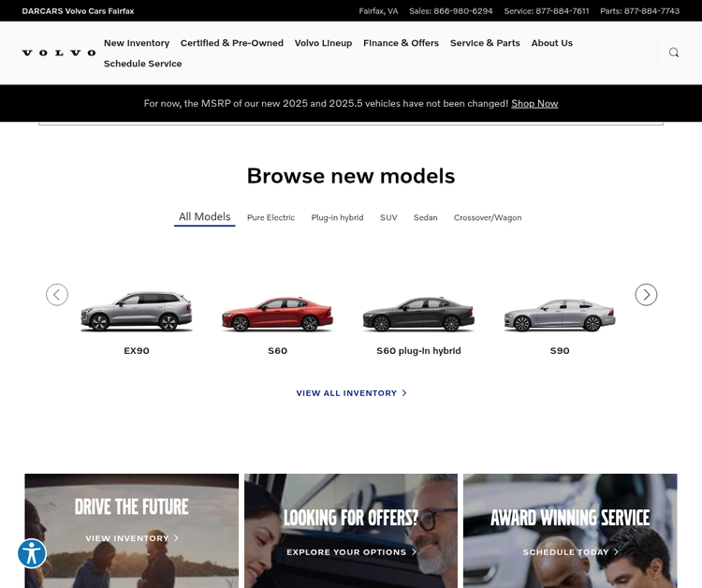The height and width of the screenshot is (588, 702).
Task: Call the Parts number 877-884-7743
Action: click(x=640, y=10)
